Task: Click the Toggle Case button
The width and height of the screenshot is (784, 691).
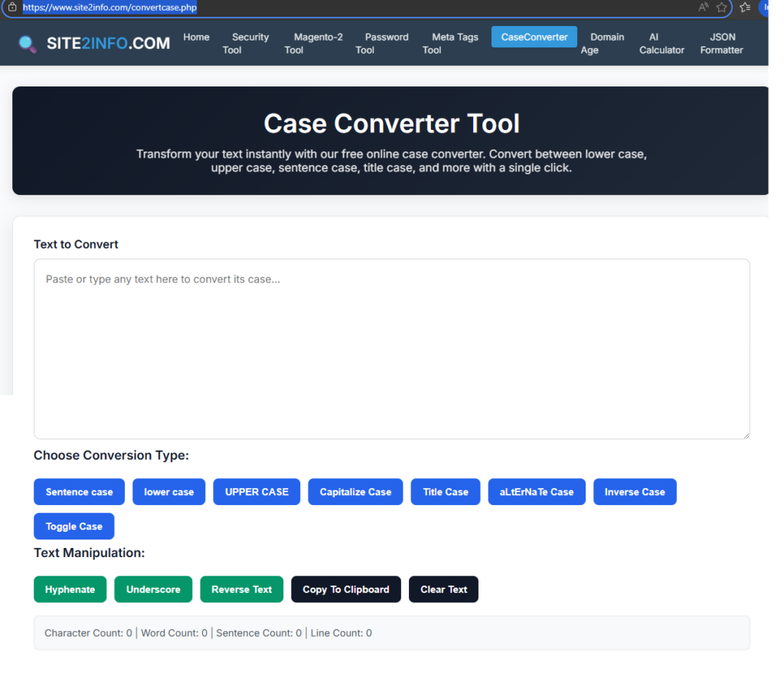Action: [73, 526]
